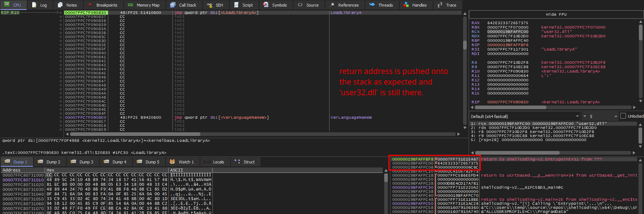
Task: Click the Symbols tab icon
Action: point(266,5)
